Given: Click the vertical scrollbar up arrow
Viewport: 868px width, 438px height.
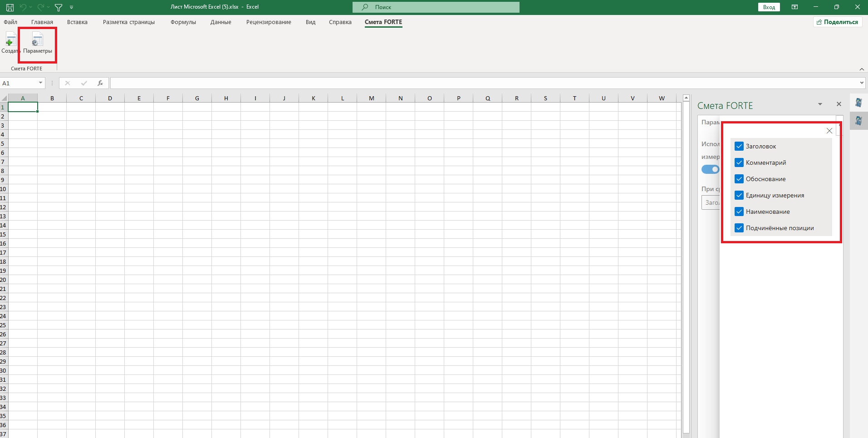Looking at the screenshot, I should [x=687, y=98].
